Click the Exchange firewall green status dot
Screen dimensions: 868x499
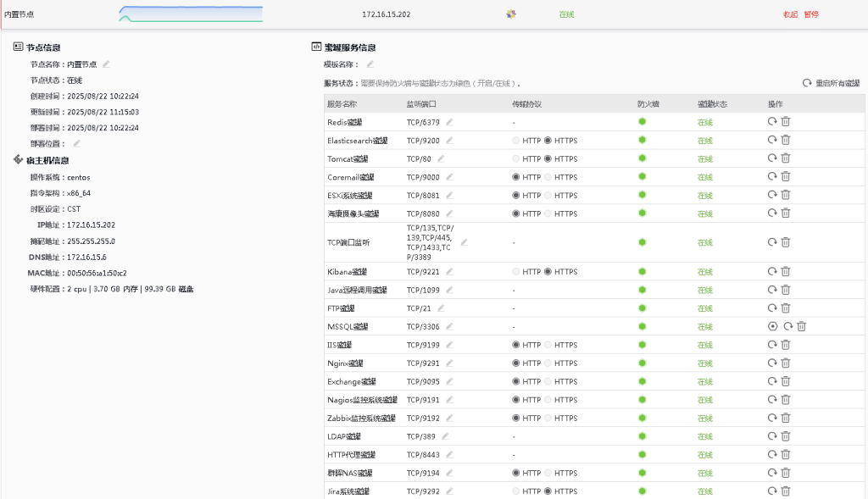643,381
